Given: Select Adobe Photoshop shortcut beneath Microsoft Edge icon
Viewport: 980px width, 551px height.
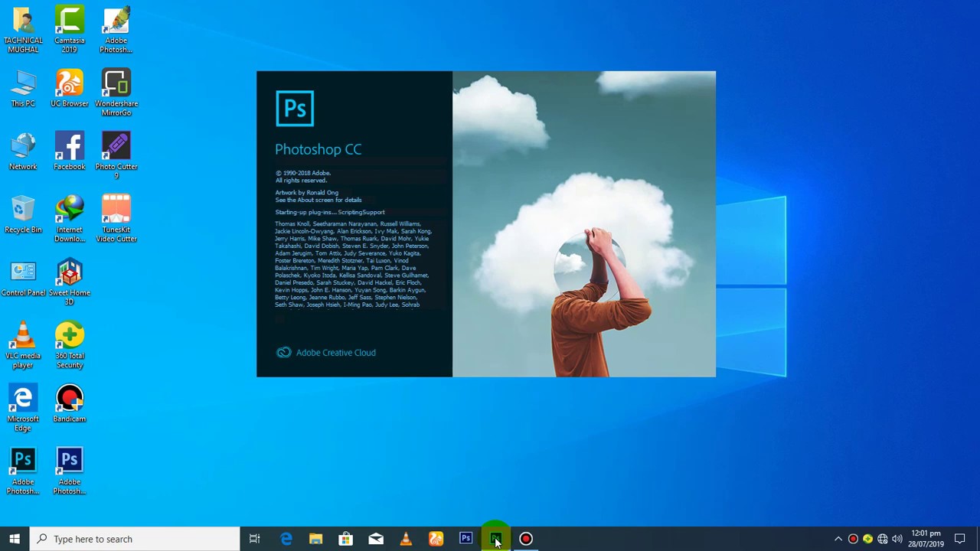Looking at the screenshot, I should pyautogui.click(x=23, y=471).
